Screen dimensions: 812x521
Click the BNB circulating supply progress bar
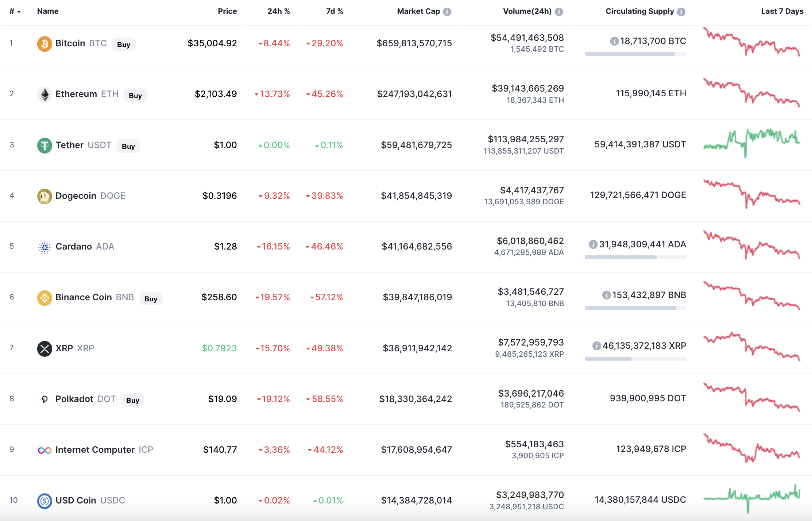pos(635,308)
